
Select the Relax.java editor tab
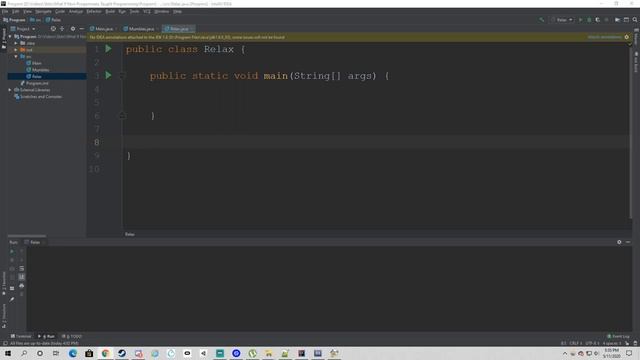pyautogui.click(x=178, y=29)
